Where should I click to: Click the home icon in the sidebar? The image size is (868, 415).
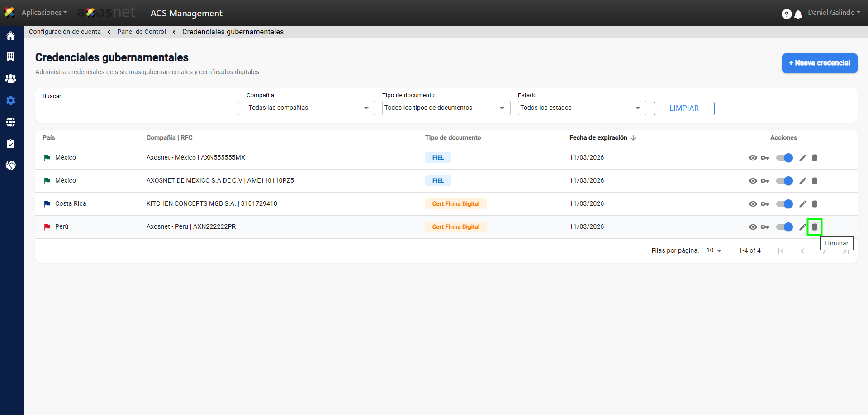tap(10, 36)
